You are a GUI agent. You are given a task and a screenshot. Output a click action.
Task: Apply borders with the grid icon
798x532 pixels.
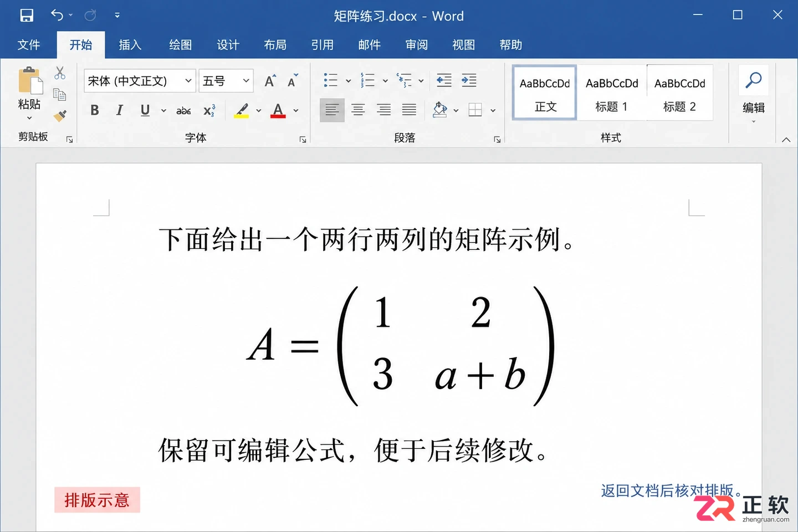475,110
